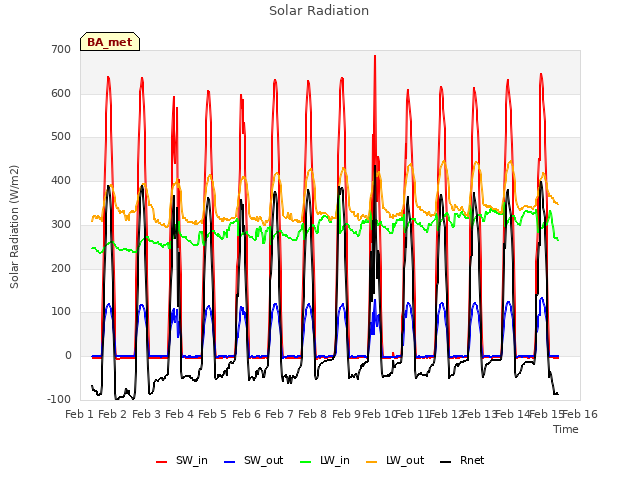Click the tallest SW_in spike on Feb 10
Image resolution: width=640 pixels, height=480 pixels.
click(375, 56)
